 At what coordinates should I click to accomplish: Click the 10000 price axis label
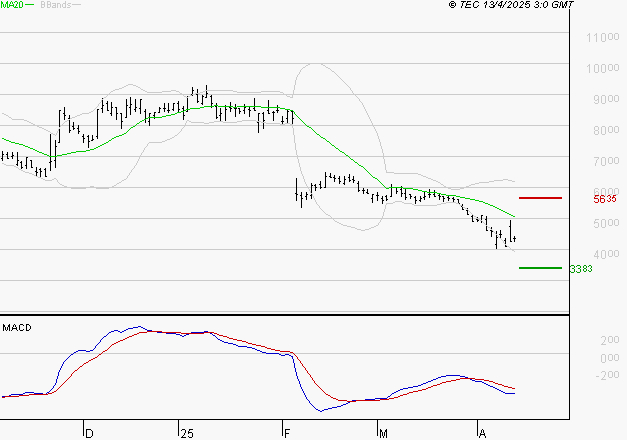603,68
